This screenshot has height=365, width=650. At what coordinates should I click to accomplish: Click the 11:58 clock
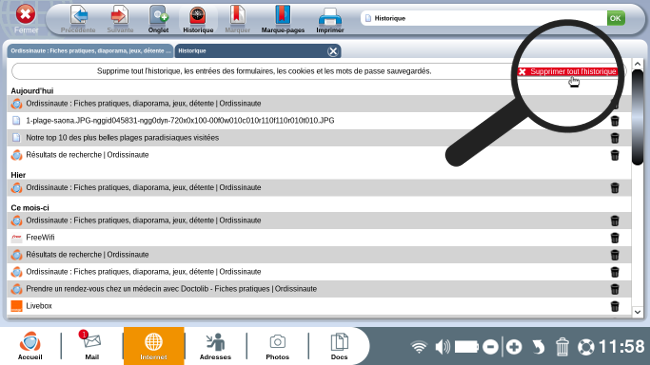point(621,347)
